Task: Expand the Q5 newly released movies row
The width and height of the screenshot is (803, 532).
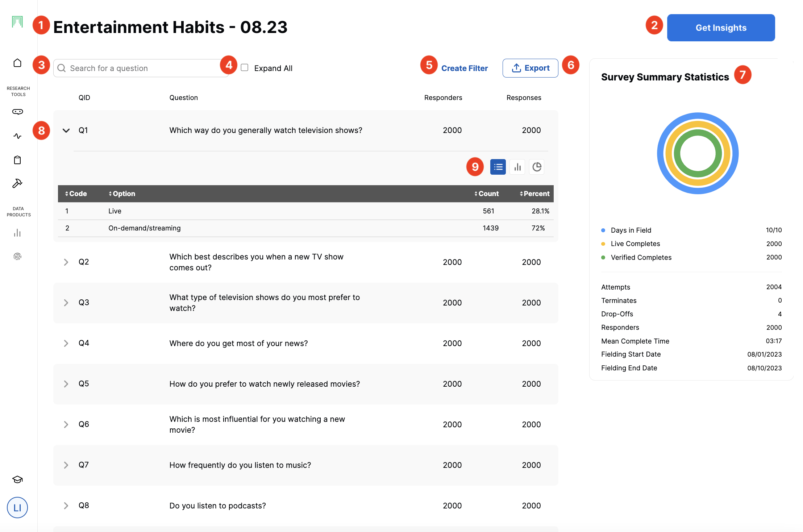Action: point(66,384)
